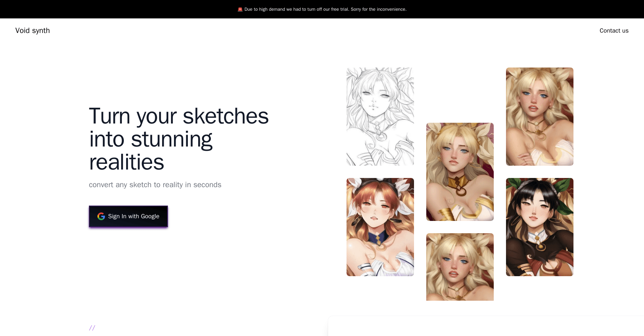This screenshot has height=336, width=644.
Task: Open the Contact us link
Action: [x=614, y=31]
